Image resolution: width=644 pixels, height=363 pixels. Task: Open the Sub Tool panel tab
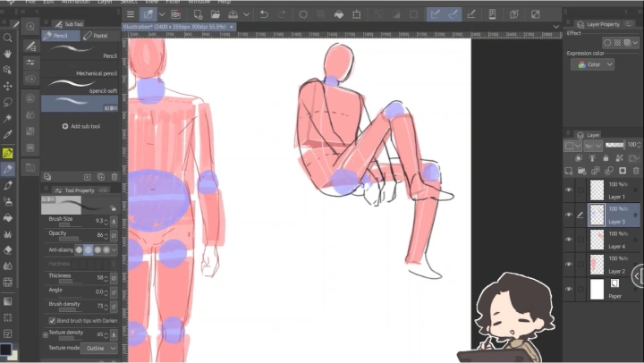69,24
